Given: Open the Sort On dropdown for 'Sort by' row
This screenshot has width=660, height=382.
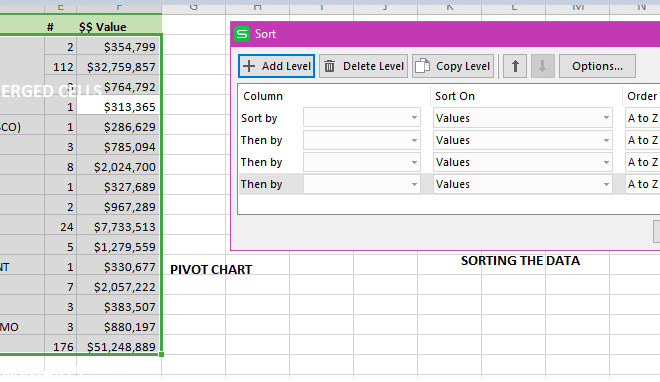Looking at the screenshot, I should pos(523,118).
